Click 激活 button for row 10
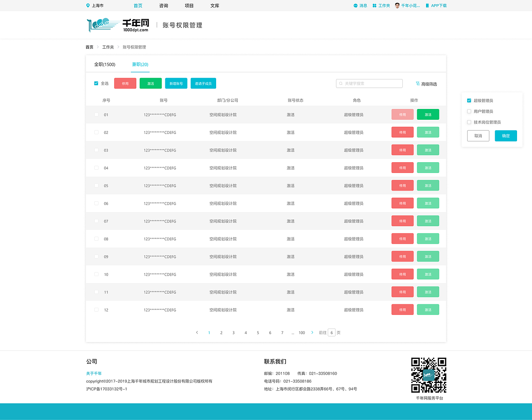532x420 pixels. 428,274
